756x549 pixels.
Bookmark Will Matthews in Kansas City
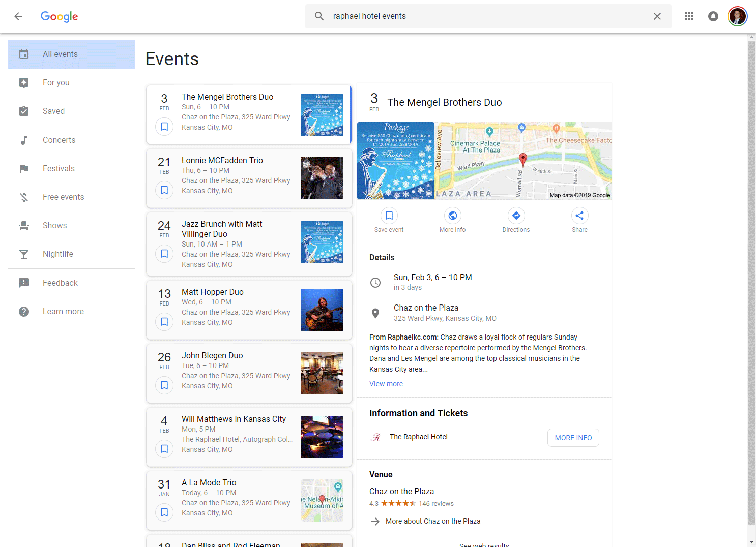[164, 448]
